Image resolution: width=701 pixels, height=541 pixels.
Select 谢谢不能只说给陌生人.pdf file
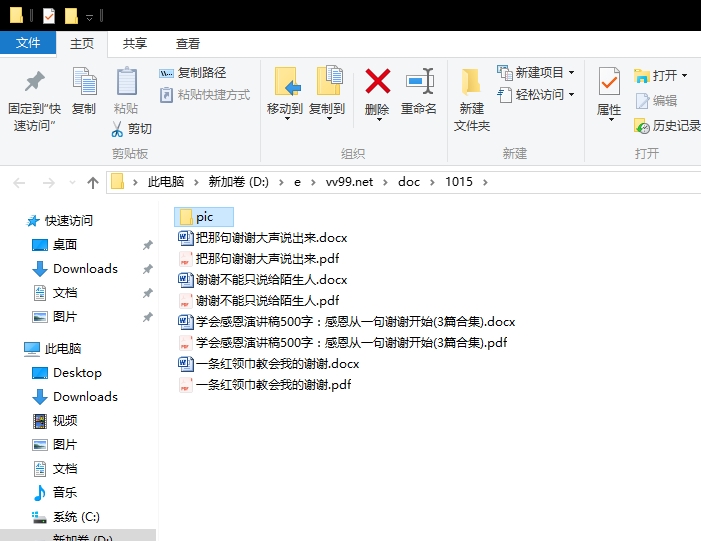point(258,300)
